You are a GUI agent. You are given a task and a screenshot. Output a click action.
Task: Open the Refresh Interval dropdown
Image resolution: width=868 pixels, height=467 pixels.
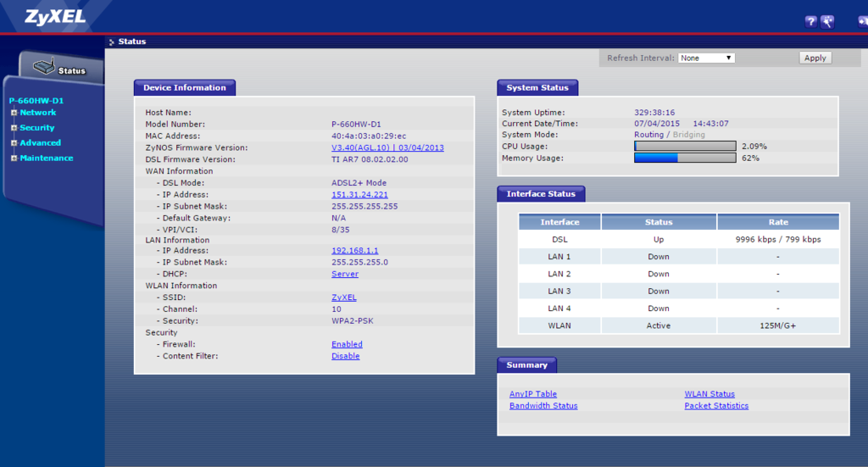[706, 58]
